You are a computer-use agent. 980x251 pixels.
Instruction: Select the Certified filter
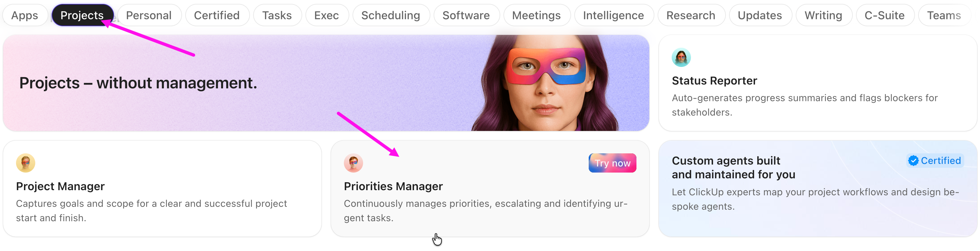[217, 15]
